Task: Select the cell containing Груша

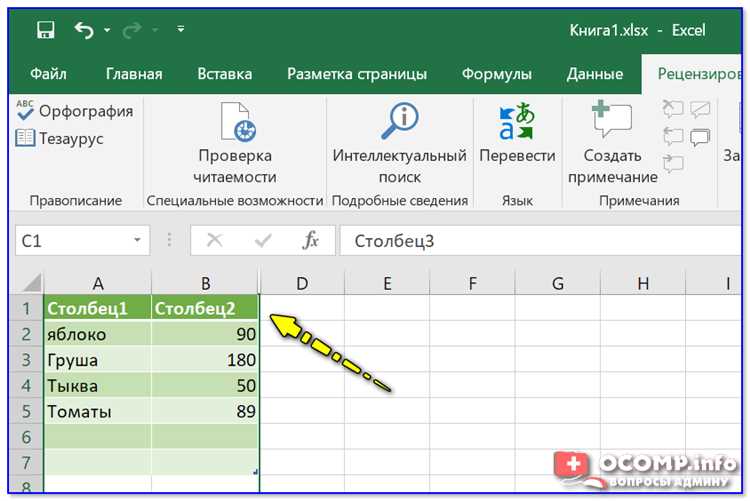Action: (98, 359)
